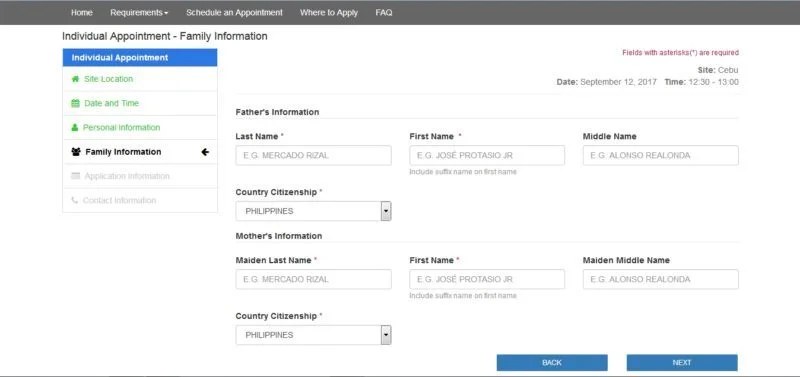Screen dimensions: 800x377
Task: Go to the Home menu item
Action: (82, 13)
